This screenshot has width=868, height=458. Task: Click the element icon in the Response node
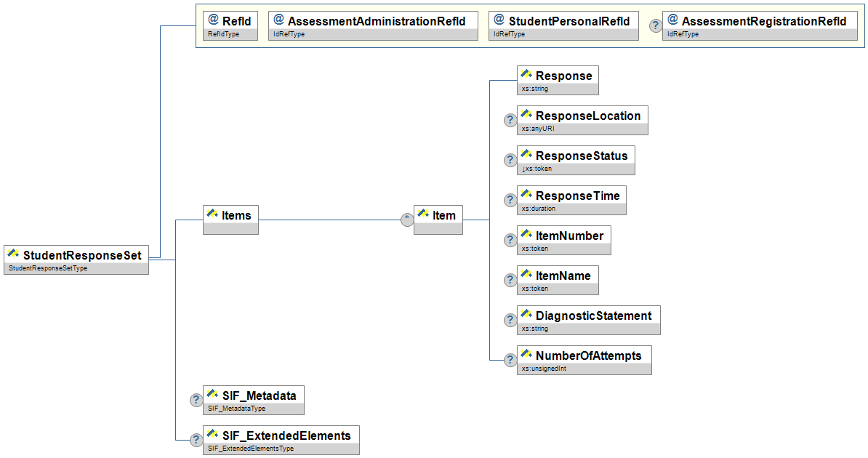tap(527, 74)
